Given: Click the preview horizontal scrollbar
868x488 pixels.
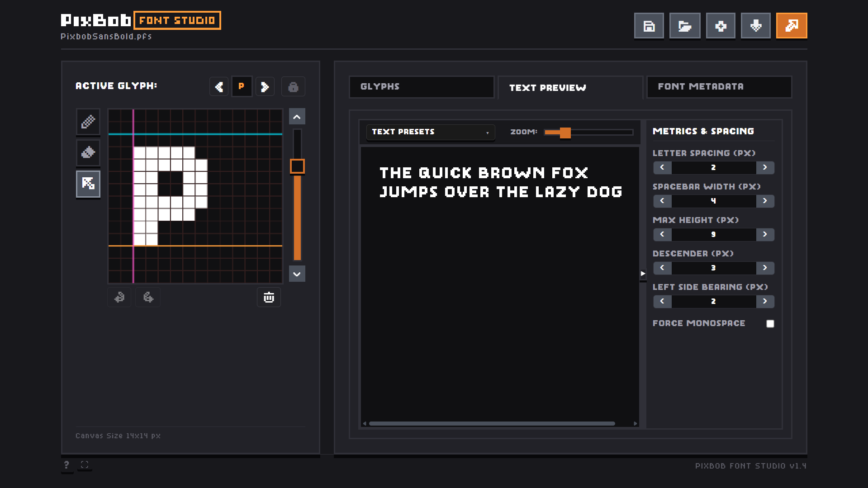Looking at the screenshot, I should pos(492,424).
